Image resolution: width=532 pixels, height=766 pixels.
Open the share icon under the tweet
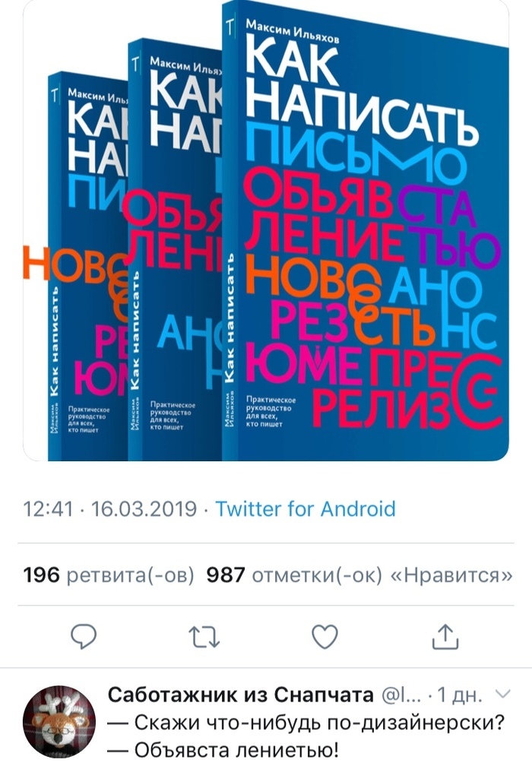click(445, 636)
